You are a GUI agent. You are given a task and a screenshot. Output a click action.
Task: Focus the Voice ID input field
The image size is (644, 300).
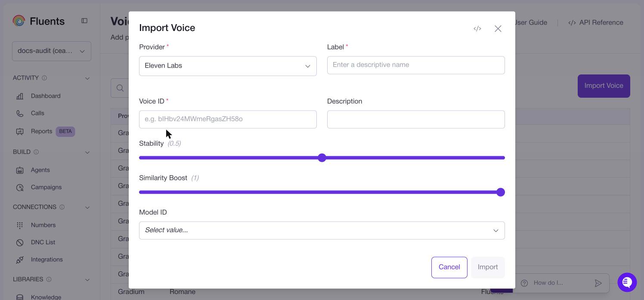coord(228,119)
